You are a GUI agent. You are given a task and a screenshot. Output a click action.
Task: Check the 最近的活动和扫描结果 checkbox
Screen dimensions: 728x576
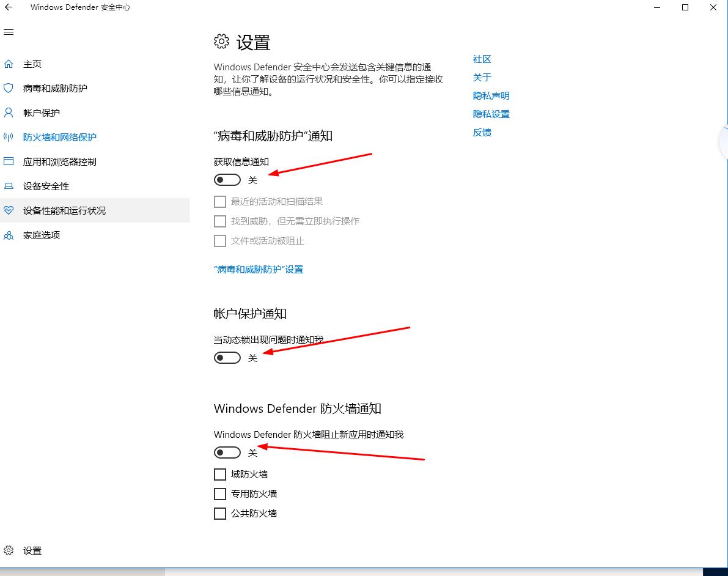pos(220,202)
